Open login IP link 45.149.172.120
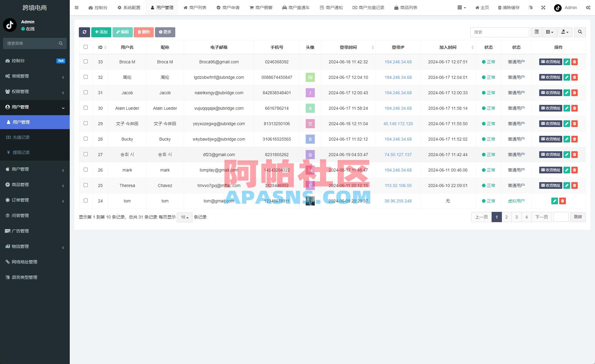The width and height of the screenshot is (595, 364). pyautogui.click(x=398, y=124)
